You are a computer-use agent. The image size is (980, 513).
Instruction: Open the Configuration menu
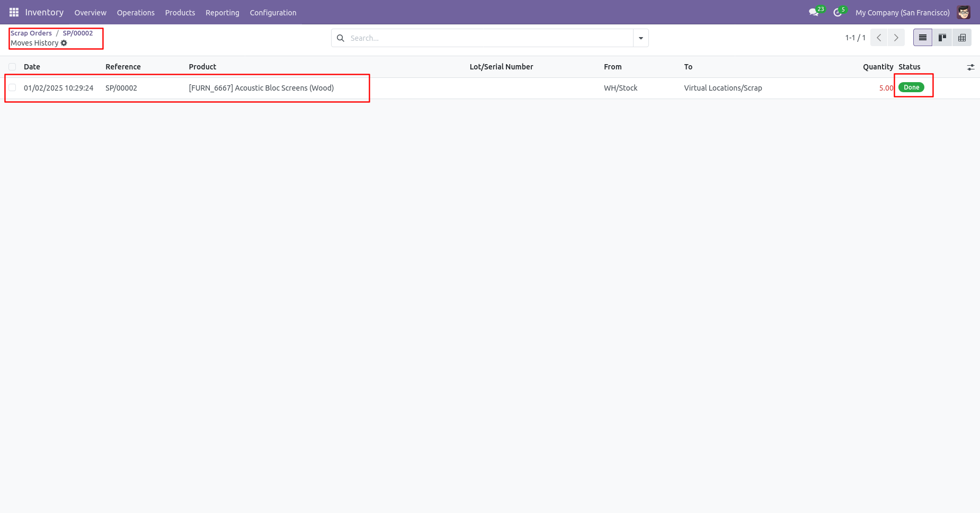(273, 13)
